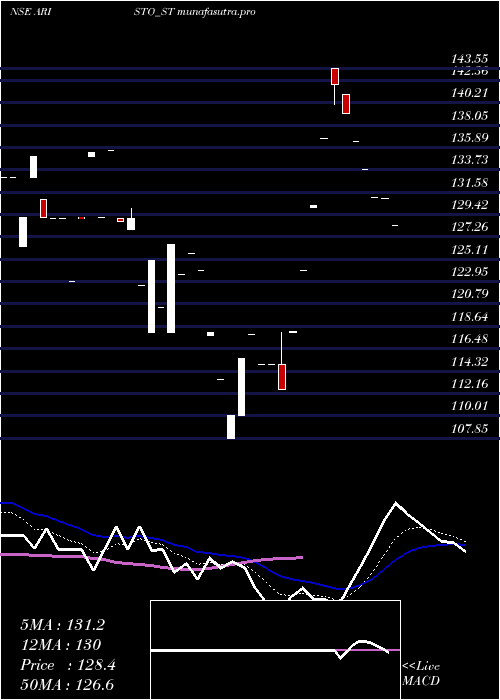The width and height of the screenshot is (500, 700).
Task: Click the 131.58 price axis label
Action: coord(469,183)
